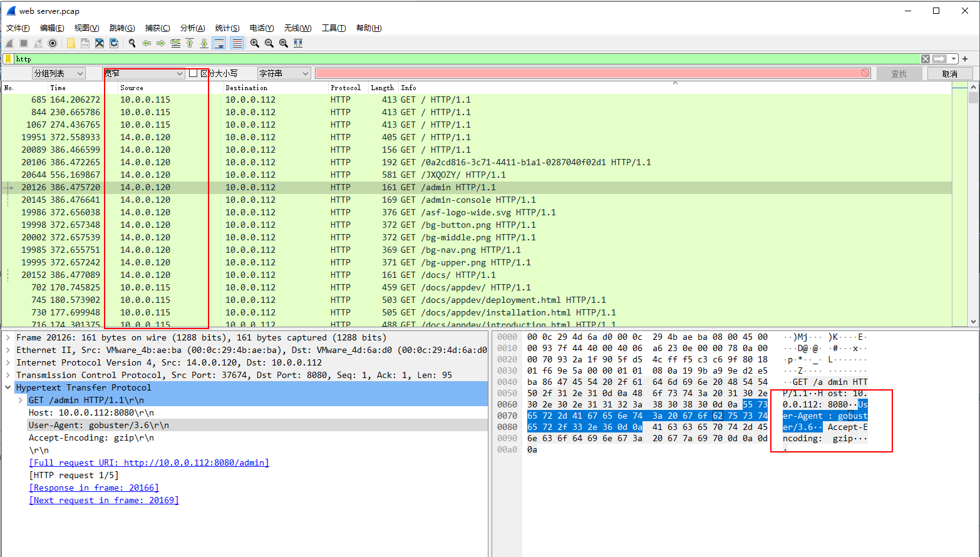Viewport: 980px width, 557px height.
Task: Select packet 20145 GET /admin-console row
Action: pyautogui.click(x=477, y=200)
